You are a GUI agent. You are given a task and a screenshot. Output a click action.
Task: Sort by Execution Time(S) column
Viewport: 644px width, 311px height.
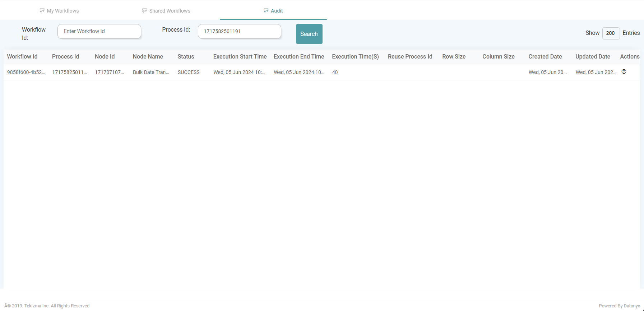point(355,57)
